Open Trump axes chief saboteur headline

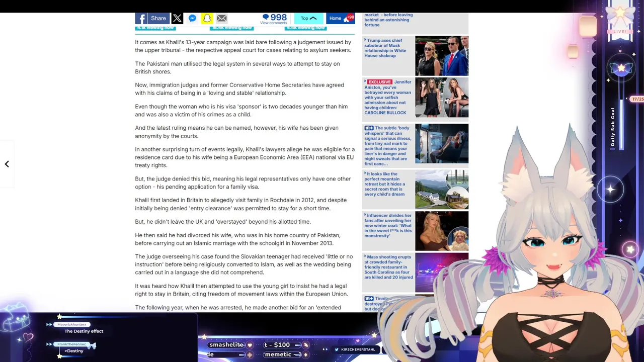point(385,48)
